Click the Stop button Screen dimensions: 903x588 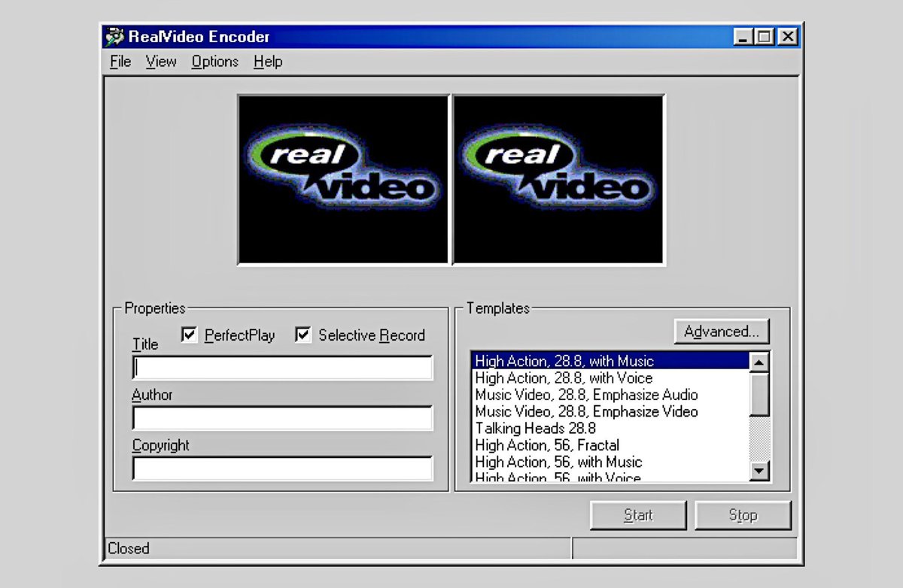coord(743,515)
